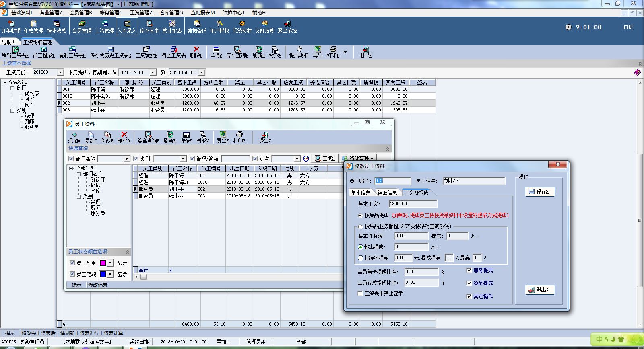
Task: Open 营业报表 business report icon
Action: (172, 27)
